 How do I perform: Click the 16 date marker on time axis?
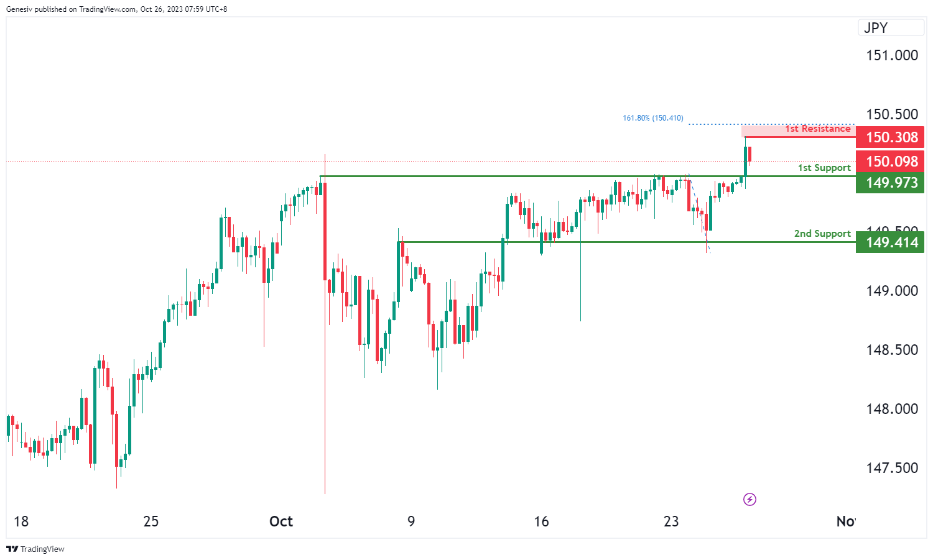click(x=541, y=521)
